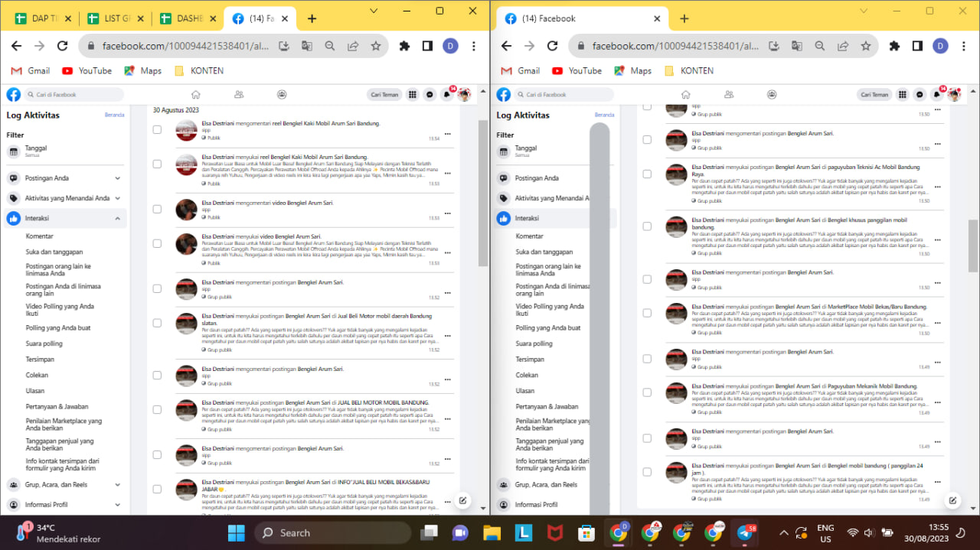Click the share icon in left window address bar
Viewport: 980px width, 550px height.
(x=353, y=46)
